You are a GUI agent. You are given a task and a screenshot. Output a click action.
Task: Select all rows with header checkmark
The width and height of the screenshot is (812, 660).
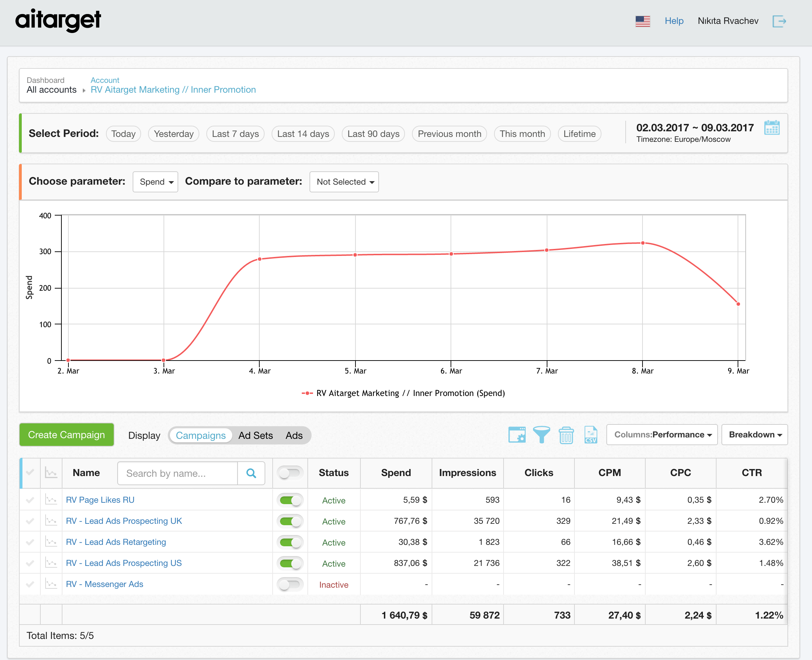coord(30,472)
